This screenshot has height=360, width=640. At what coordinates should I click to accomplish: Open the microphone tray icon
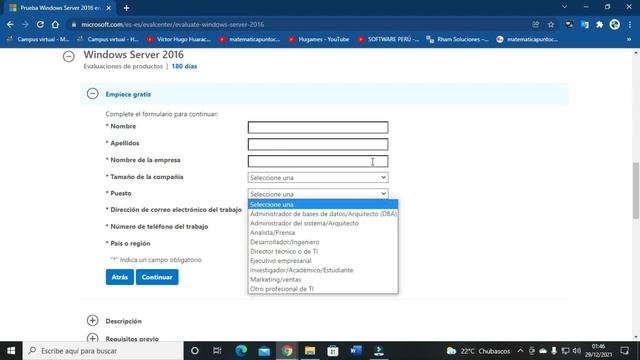[x=554, y=351]
